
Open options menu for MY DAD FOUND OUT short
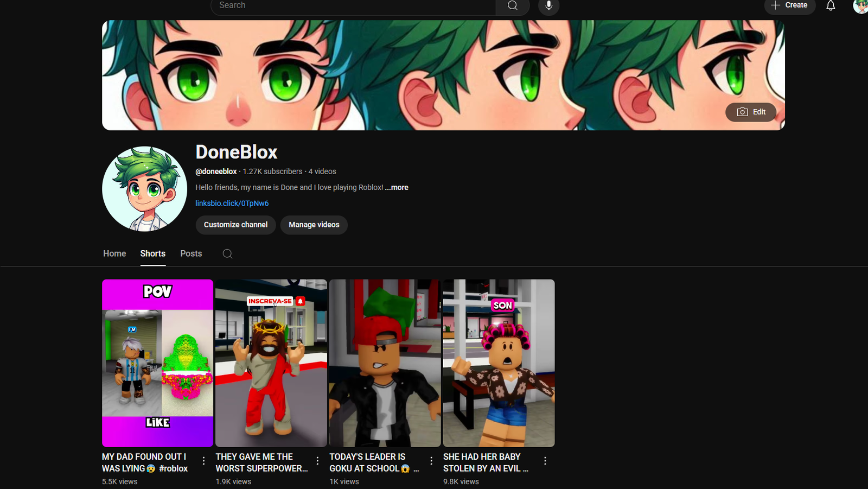pos(204,461)
